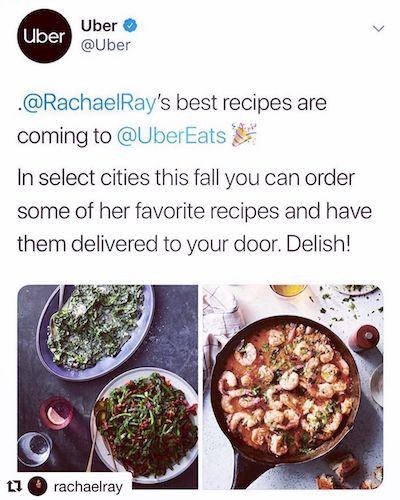
Task: Click the Uber display name
Action: [x=99, y=26]
